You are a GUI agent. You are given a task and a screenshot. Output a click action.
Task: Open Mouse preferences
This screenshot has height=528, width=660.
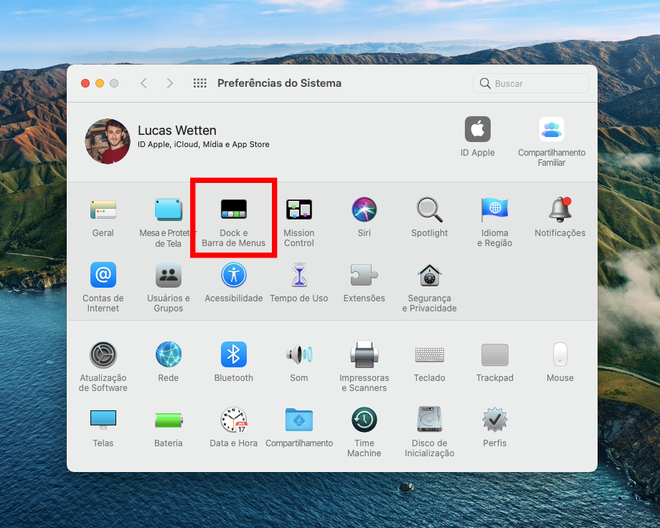pos(560,355)
